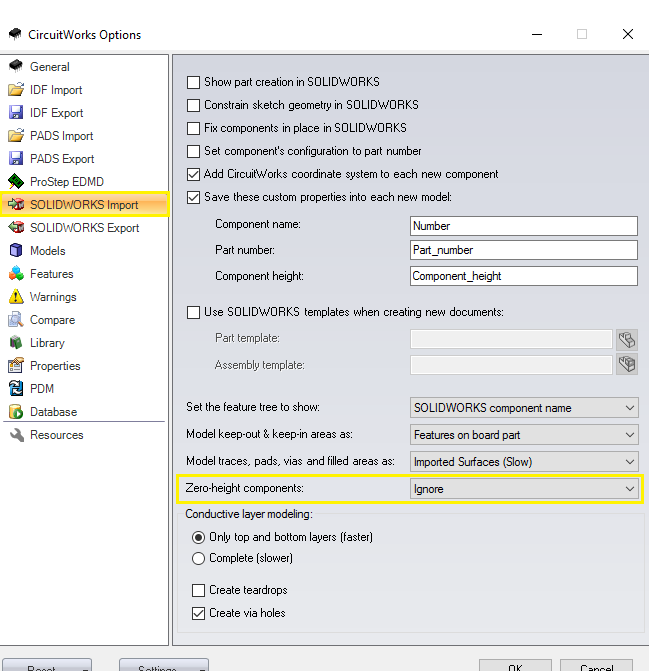The image size is (649, 671).
Task: Click the Resources wrench icon
Action: tap(17, 435)
